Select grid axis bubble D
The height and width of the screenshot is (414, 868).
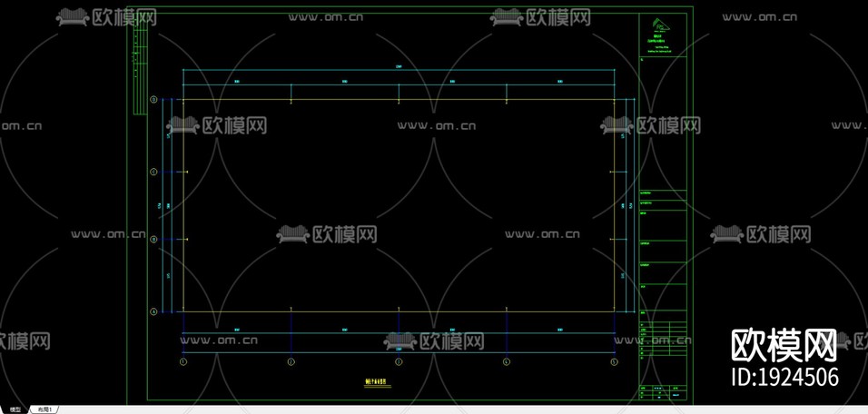(x=153, y=100)
